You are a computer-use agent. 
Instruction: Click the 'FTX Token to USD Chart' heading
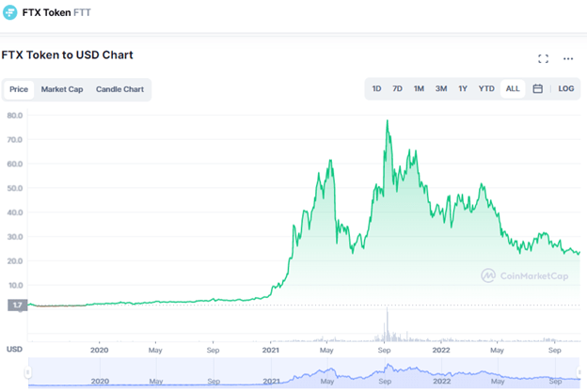(67, 55)
